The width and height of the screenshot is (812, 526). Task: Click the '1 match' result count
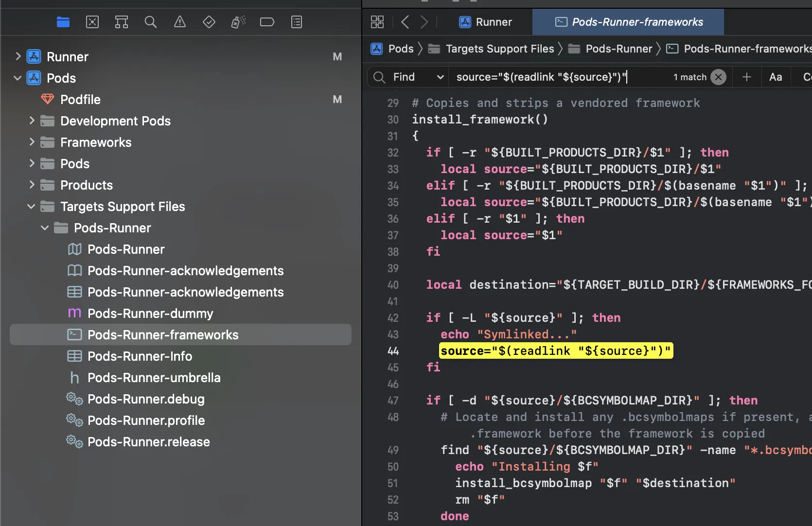pos(690,77)
